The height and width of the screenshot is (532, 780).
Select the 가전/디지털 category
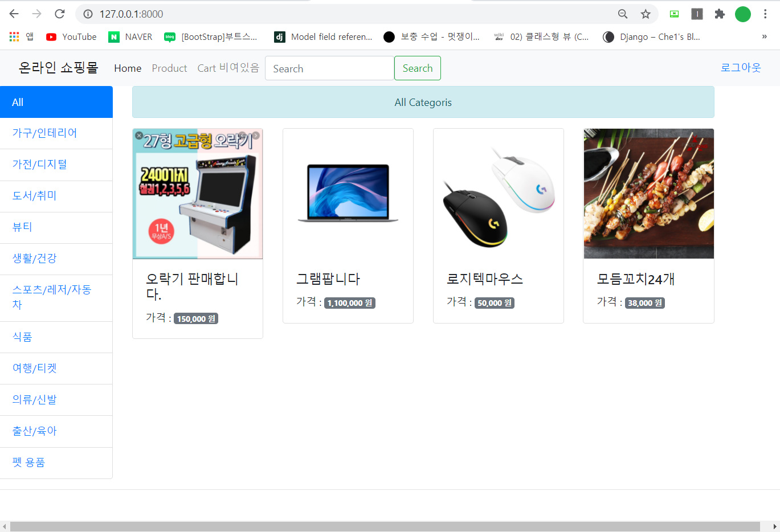(x=56, y=165)
